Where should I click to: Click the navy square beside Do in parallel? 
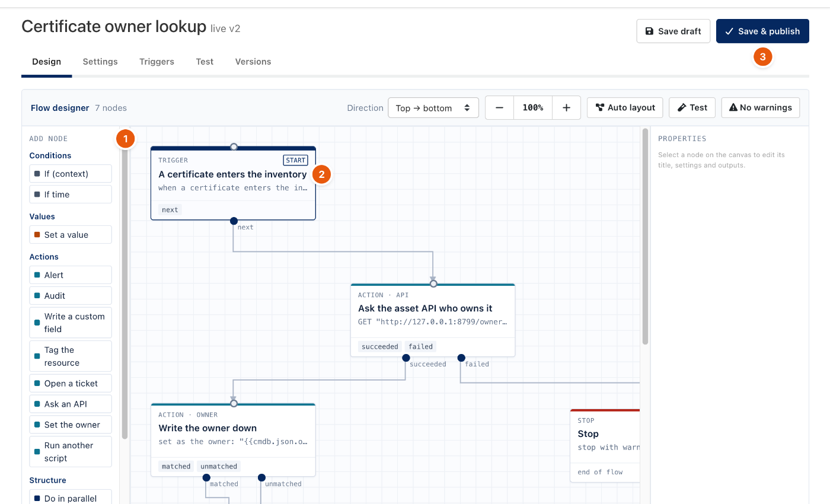37,499
